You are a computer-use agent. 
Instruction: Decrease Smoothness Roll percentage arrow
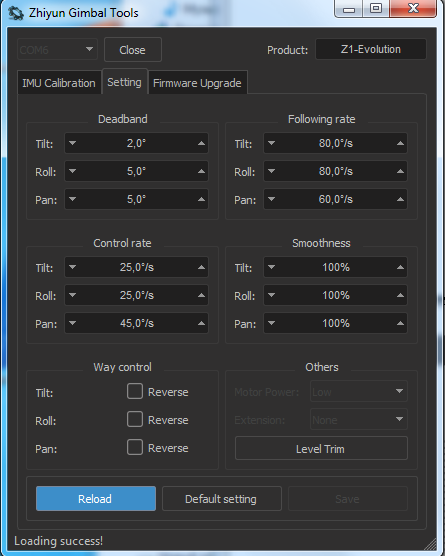click(272, 295)
